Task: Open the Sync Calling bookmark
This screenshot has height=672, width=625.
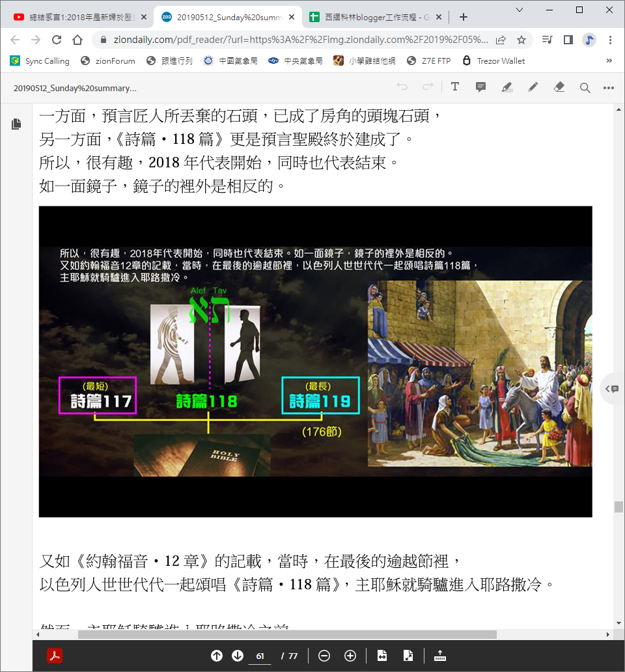Action: click(40, 61)
